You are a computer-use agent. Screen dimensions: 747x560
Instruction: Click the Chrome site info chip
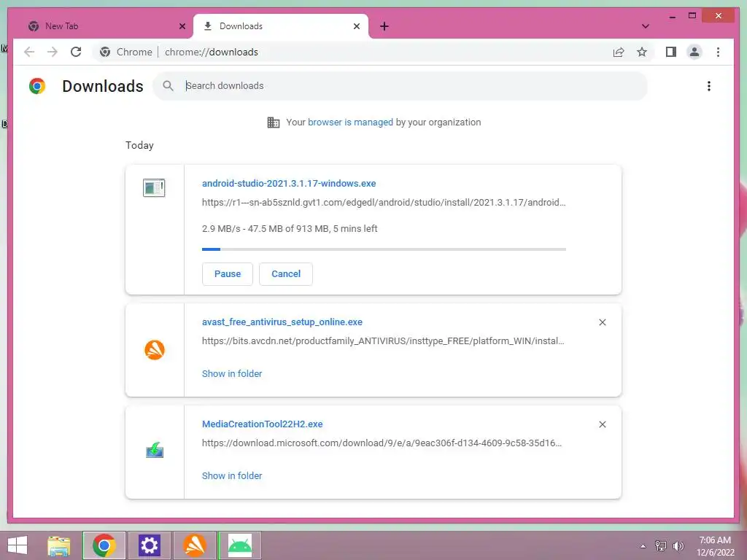(x=125, y=52)
